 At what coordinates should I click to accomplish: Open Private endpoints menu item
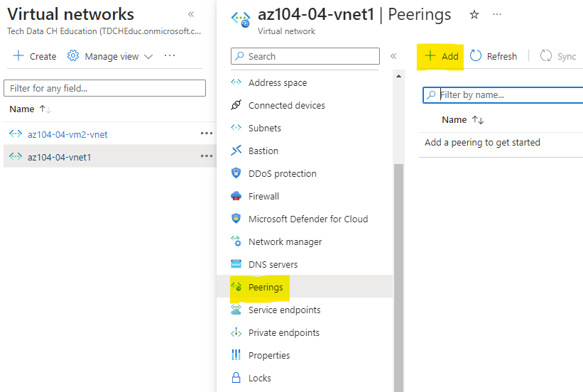coord(284,332)
